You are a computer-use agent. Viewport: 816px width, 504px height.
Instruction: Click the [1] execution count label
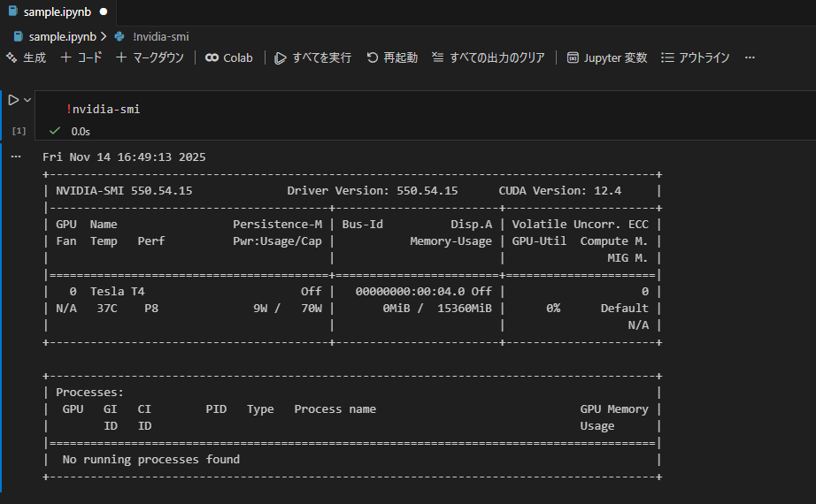click(19, 131)
